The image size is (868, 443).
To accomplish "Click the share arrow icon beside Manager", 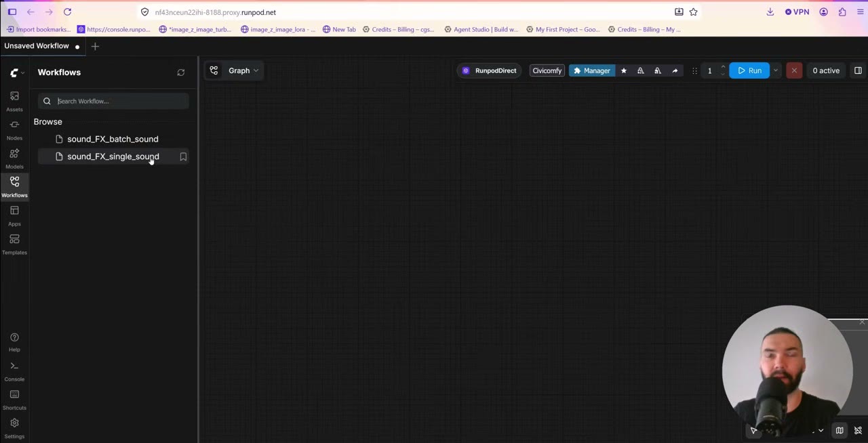I will click(x=675, y=70).
